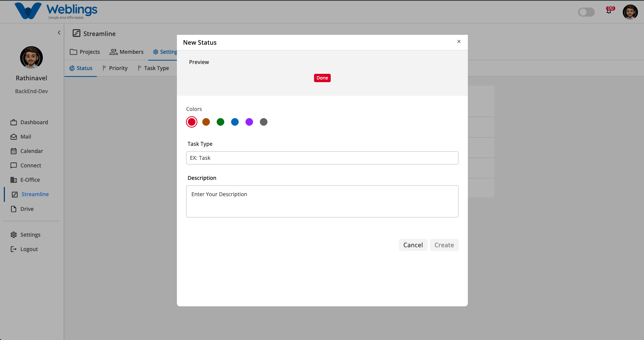Click the Streamline page header icon
The height and width of the screenshot is (340, 644).
pyautogui.click(x=77, y=33)
